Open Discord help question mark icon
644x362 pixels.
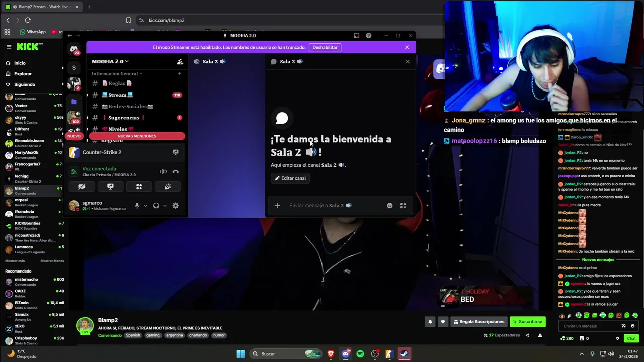point(369,36)
